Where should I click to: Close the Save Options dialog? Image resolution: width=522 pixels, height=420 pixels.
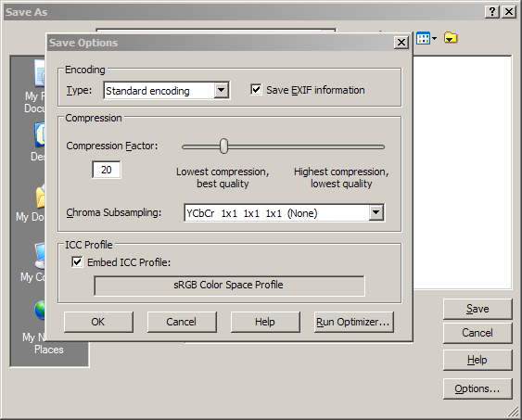tap(401, 43)
